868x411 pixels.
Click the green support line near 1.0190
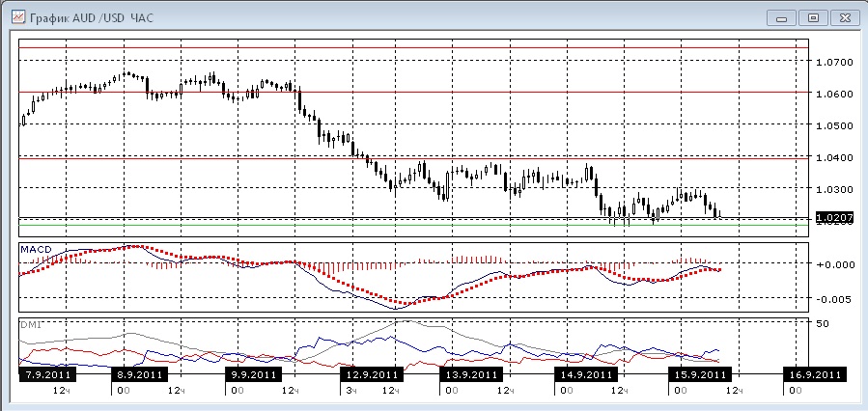click(413, 225)
